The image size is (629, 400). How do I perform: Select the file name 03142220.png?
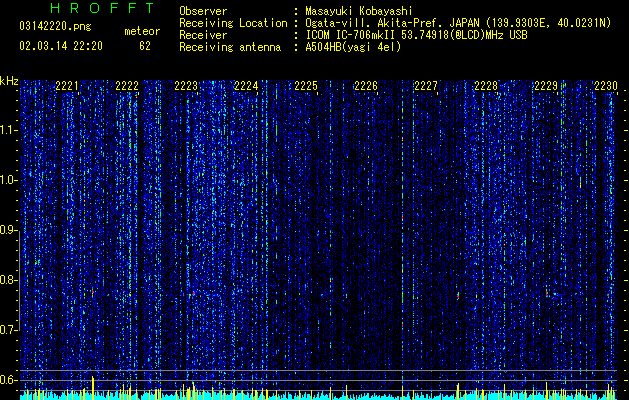click(x=55, y=27)
